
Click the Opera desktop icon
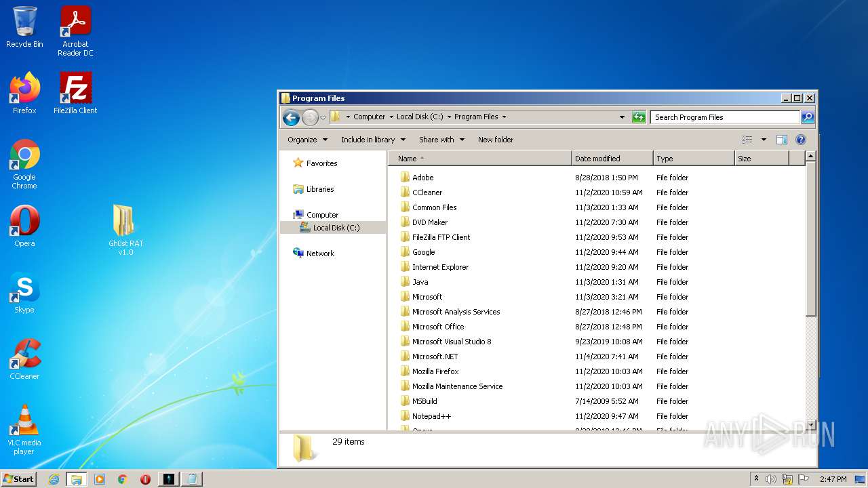(x=24, y=226)
